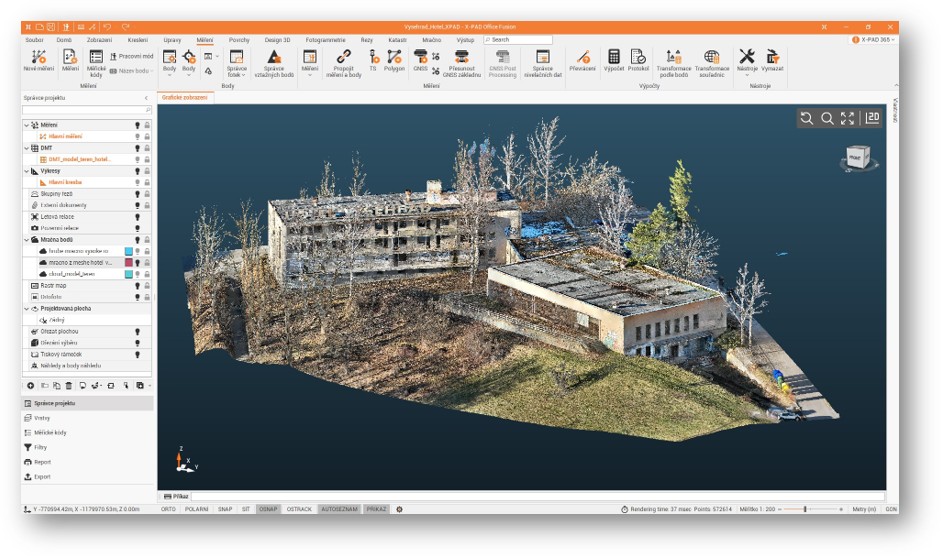
Task: Click the view cube in viewport
Action: tap(858, 157)
